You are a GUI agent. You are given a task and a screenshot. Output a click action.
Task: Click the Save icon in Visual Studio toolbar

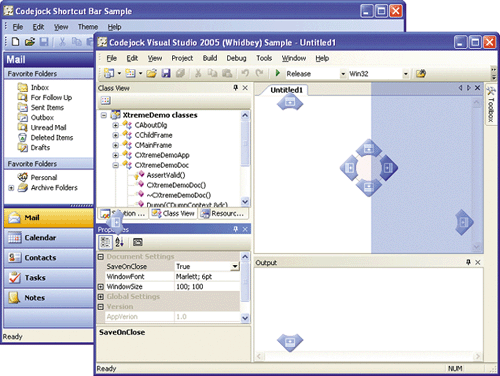point(166,73)
